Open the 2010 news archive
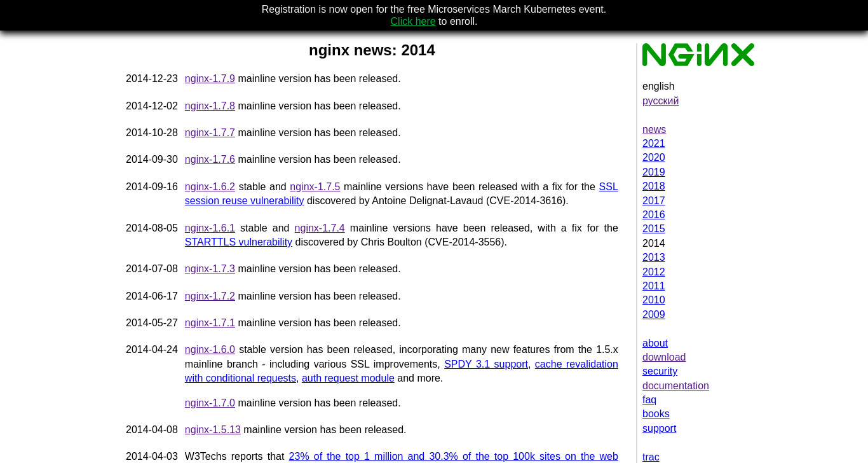 pyautogui.click(x=653, y=300)
